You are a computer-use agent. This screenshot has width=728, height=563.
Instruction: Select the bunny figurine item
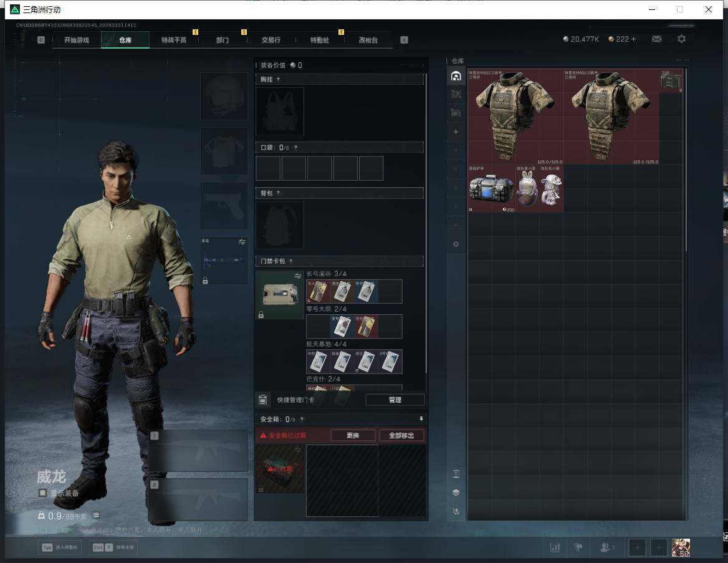[x=527, y=188]
